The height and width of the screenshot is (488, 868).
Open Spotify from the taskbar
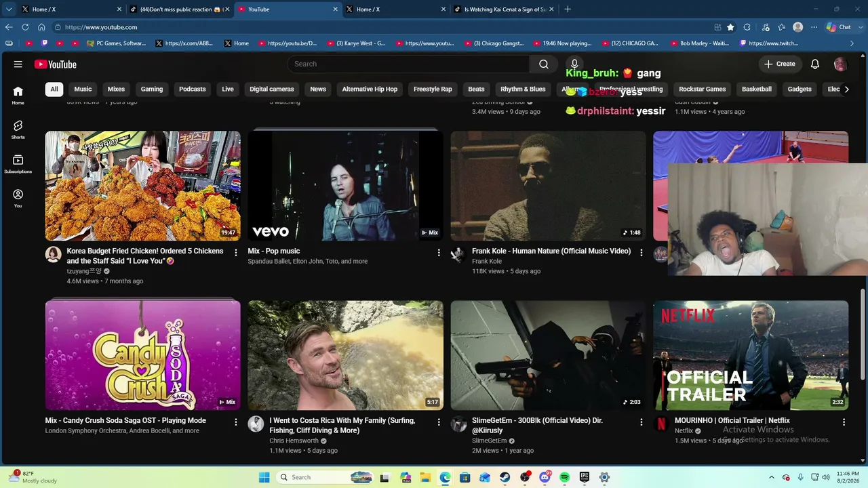[565, 477]
